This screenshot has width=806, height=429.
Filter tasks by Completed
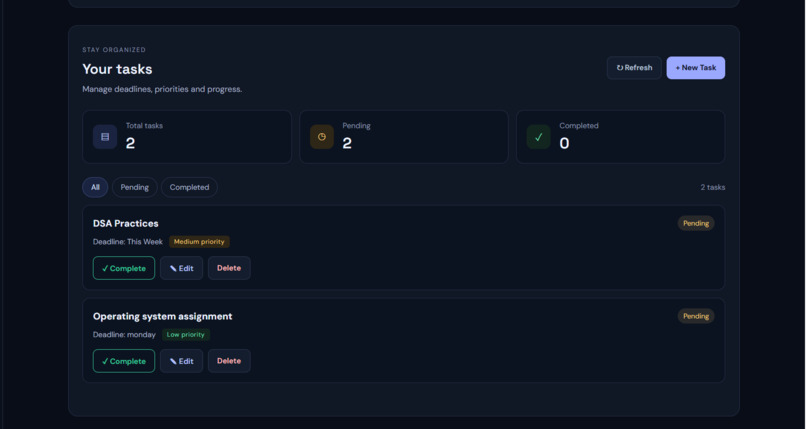189,188
